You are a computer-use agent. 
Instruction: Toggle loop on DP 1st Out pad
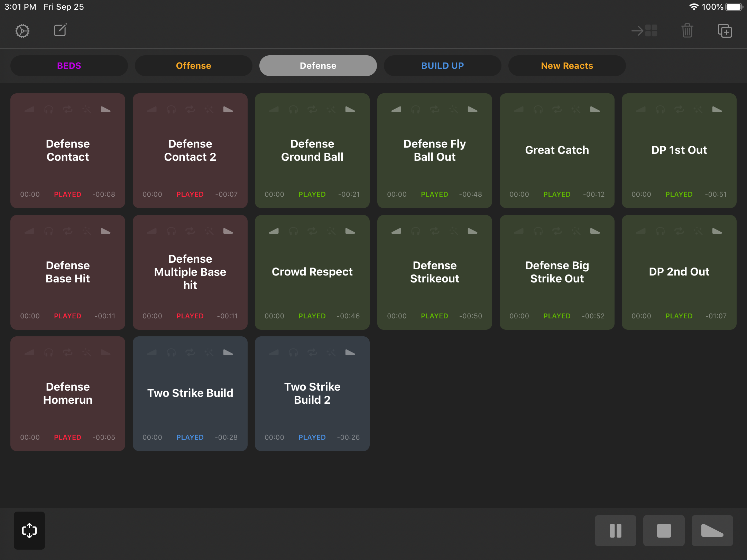(679, 110)
